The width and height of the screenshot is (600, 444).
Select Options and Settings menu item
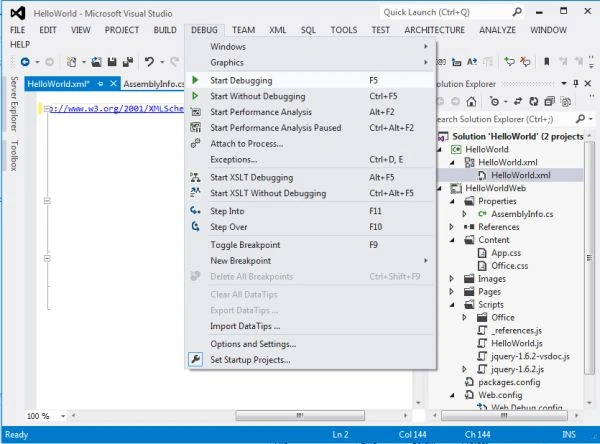311,344
